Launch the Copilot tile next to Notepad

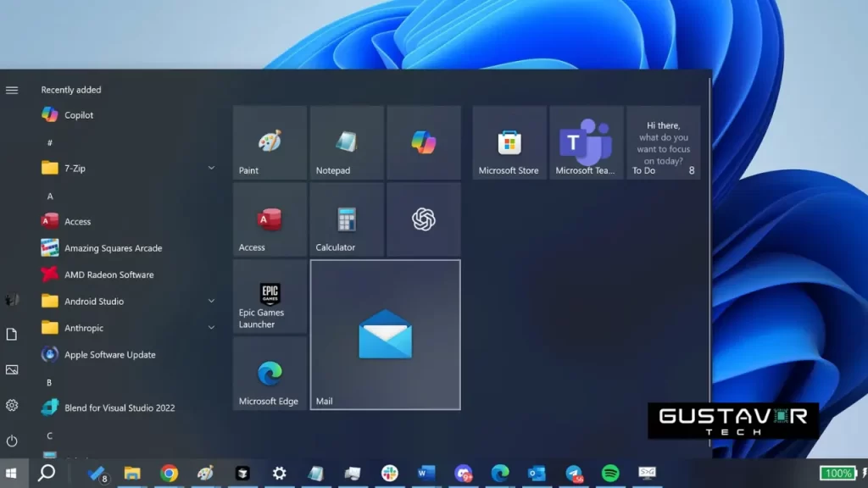424,142
